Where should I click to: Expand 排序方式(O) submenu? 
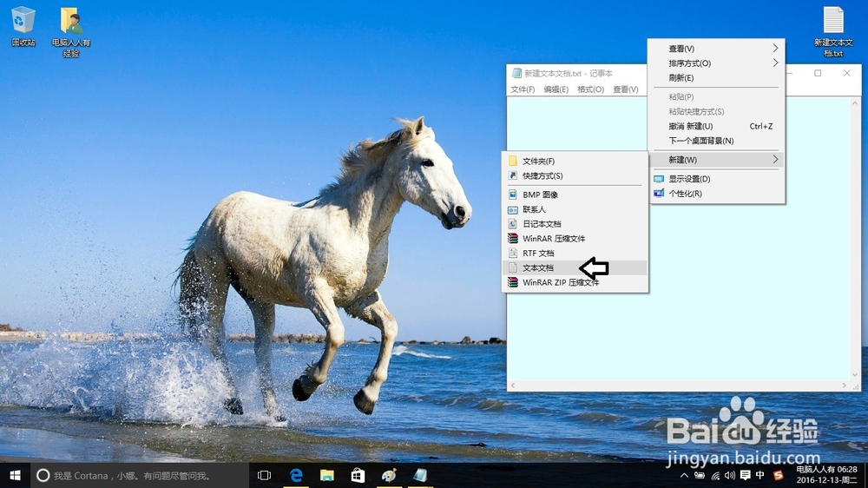716,63
